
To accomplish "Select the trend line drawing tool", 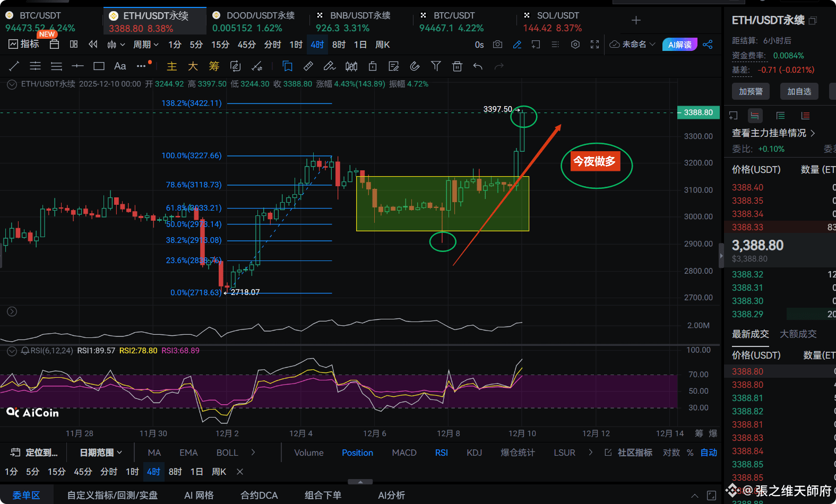I will (14, 66).
